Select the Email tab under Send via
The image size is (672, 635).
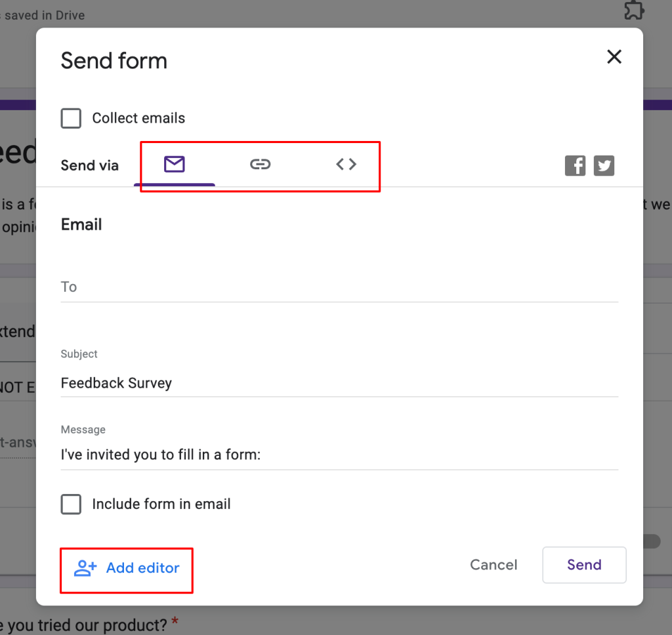pyautogui.click(x=174, y=165)
